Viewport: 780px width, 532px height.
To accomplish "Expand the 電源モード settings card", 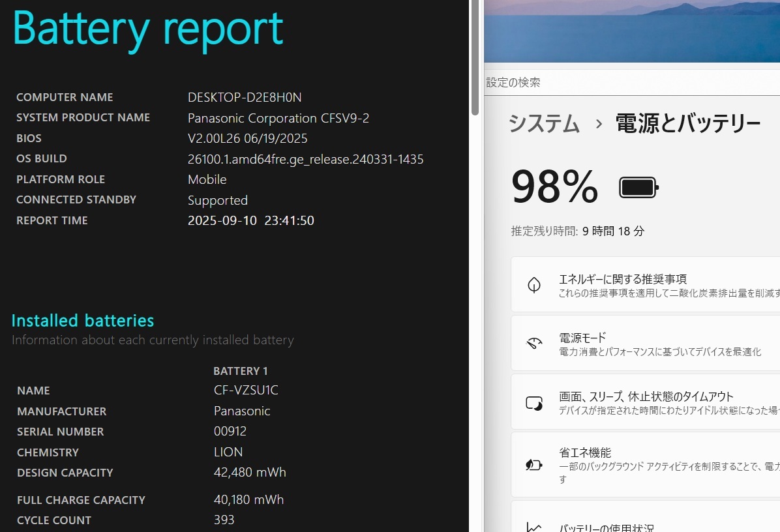I will (x=646, y=343).
